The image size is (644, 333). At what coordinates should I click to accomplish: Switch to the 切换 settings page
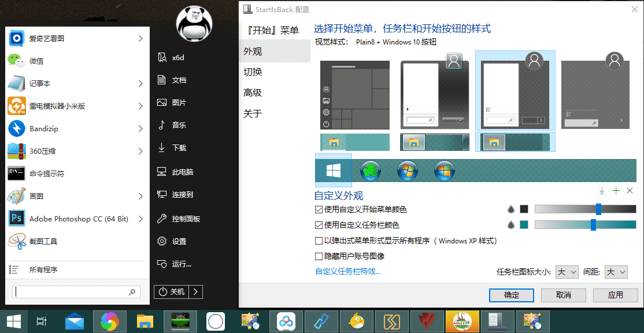pos(253,72)
